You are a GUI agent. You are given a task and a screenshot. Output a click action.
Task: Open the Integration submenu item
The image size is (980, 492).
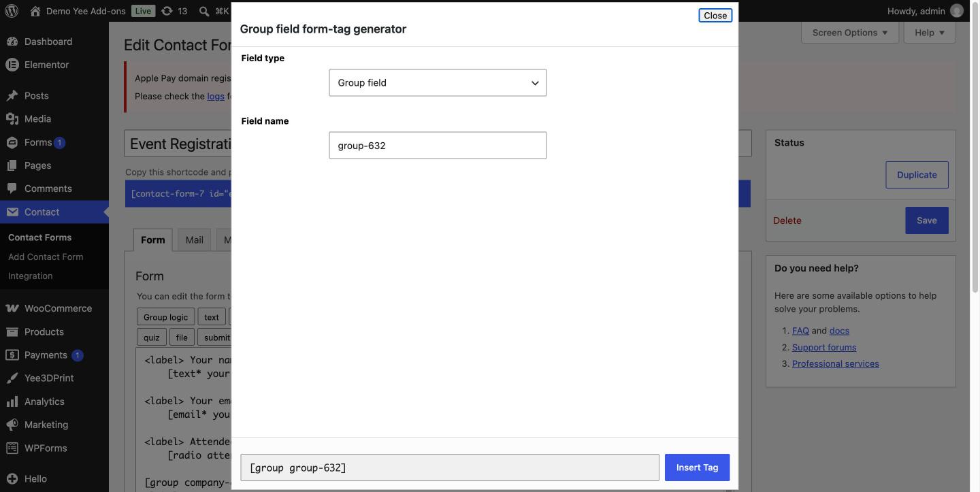30,276
